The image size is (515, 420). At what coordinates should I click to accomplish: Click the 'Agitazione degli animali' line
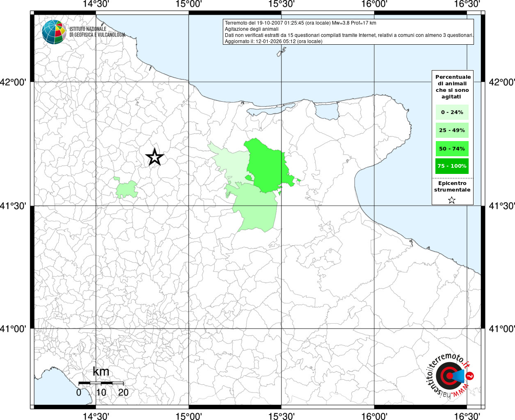tap(252, 29)
